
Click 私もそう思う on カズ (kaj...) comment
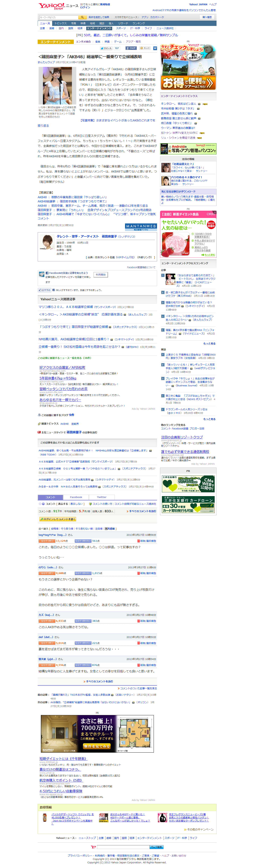click(x=47, y=621)
